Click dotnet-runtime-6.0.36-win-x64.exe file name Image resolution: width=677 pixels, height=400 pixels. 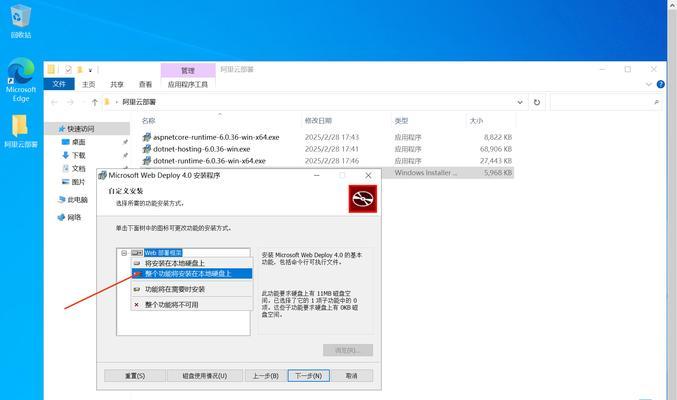209,160
